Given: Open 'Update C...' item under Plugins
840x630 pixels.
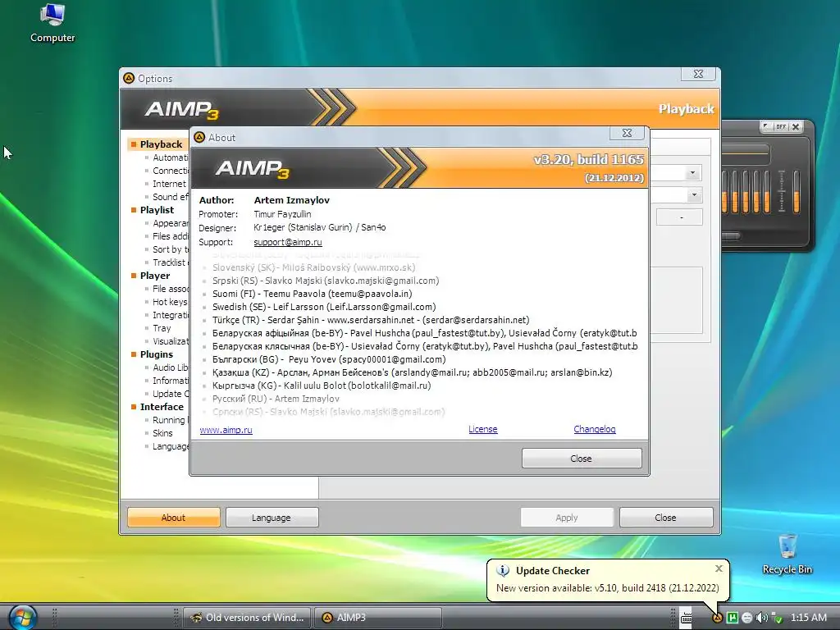Looking at the screenshot, I should pyautogui.click(x=171, y=394).
